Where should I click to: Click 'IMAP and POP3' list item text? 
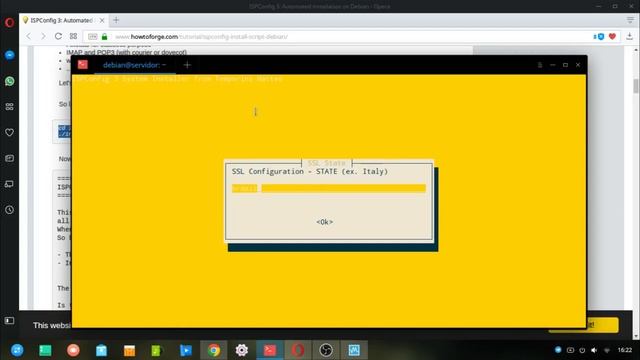point(127,52)
